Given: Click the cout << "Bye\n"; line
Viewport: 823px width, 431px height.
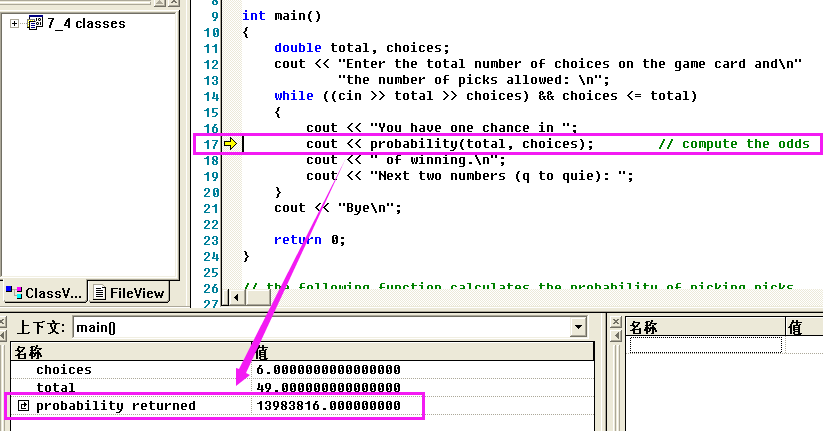Looking at the screenshot, I should (x=337, y=208).
